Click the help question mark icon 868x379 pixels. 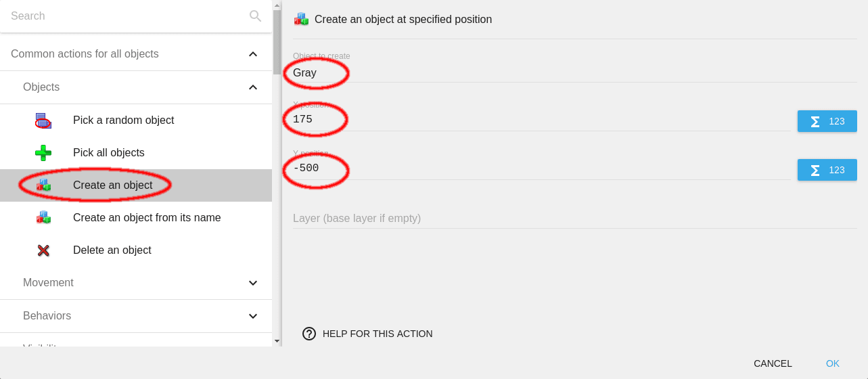pyautogui.click(x=309, y=334)
